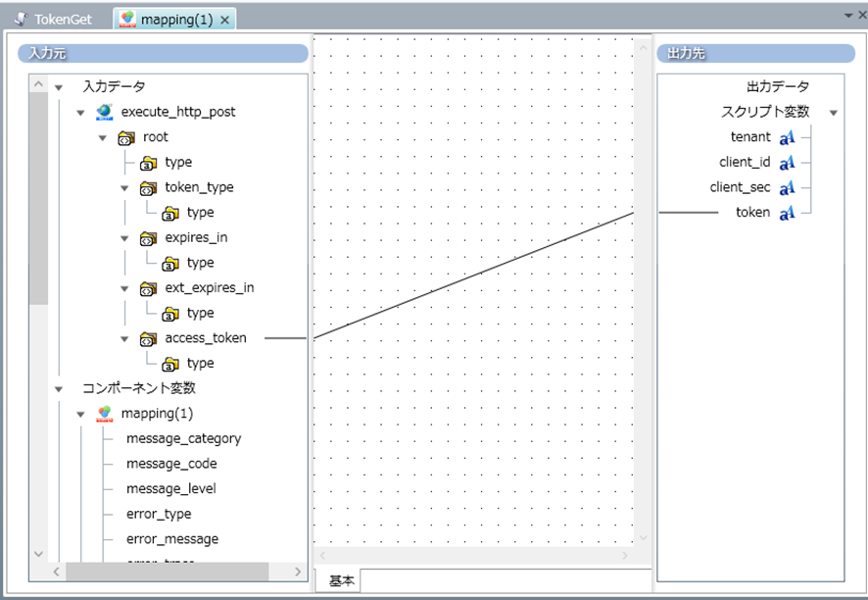This screenshot has height=600, width=868.
Task: Collapse the token_type node
Action: [124, 187]
